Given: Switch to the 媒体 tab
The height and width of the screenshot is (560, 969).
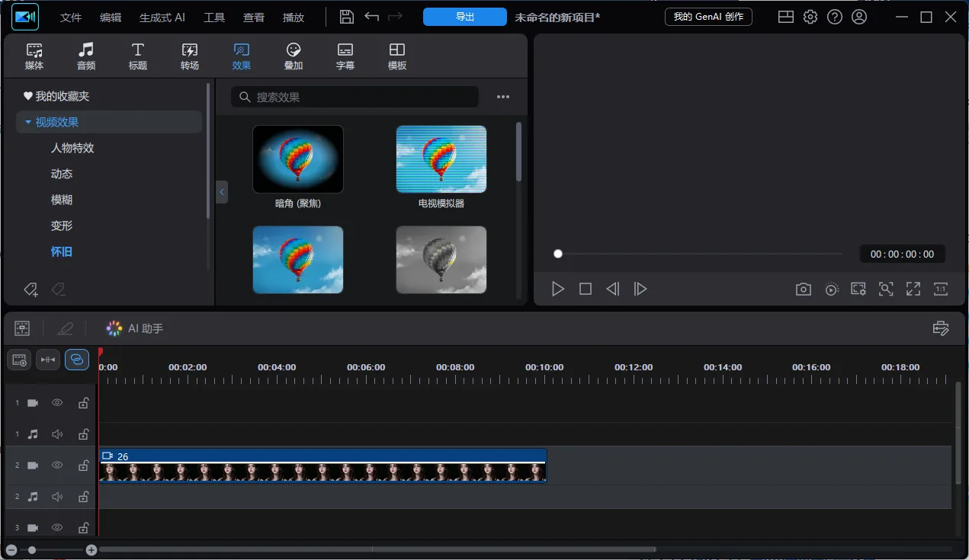Looking at the screenshot, I should tap(34, 56).
